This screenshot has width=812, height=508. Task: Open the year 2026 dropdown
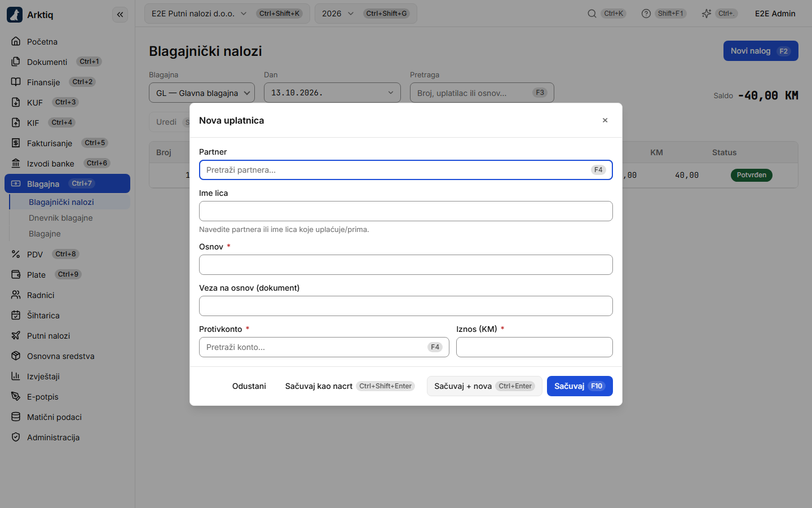[x=365, y=14]
